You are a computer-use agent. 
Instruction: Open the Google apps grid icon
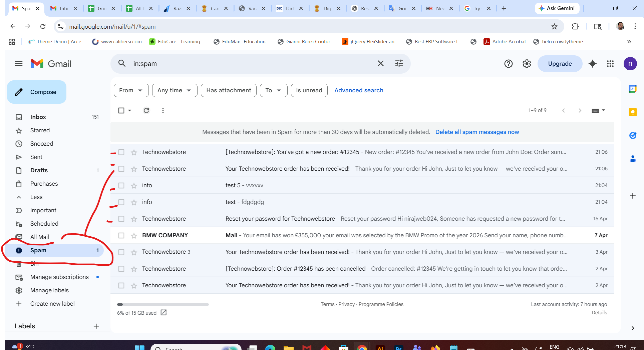point(610,64)
